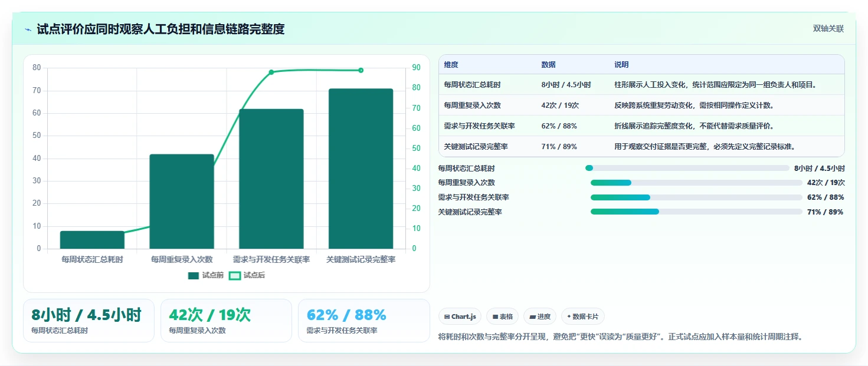Click the 62% / 88% table cell
This screenshot has width=868, height=366.
[559, 126]
